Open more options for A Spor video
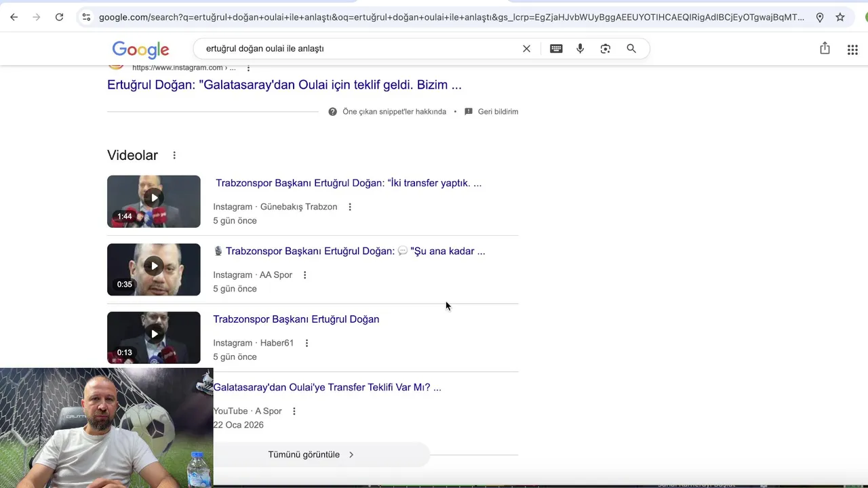 [294, 411]
